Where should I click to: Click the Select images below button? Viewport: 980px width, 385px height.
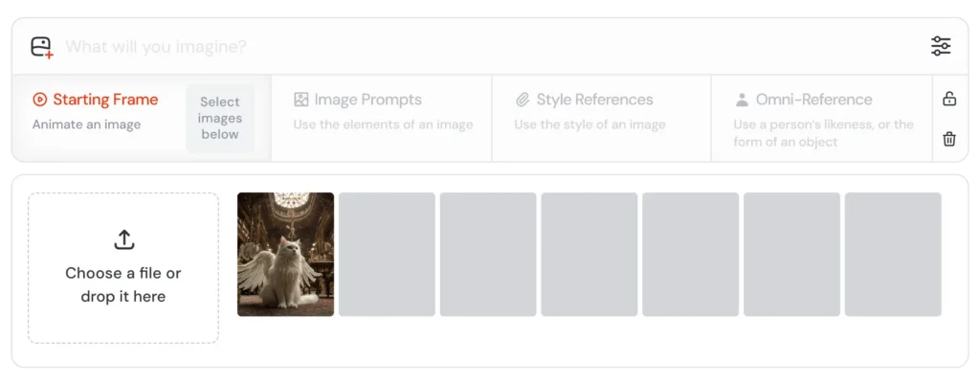tap(220, 118)
